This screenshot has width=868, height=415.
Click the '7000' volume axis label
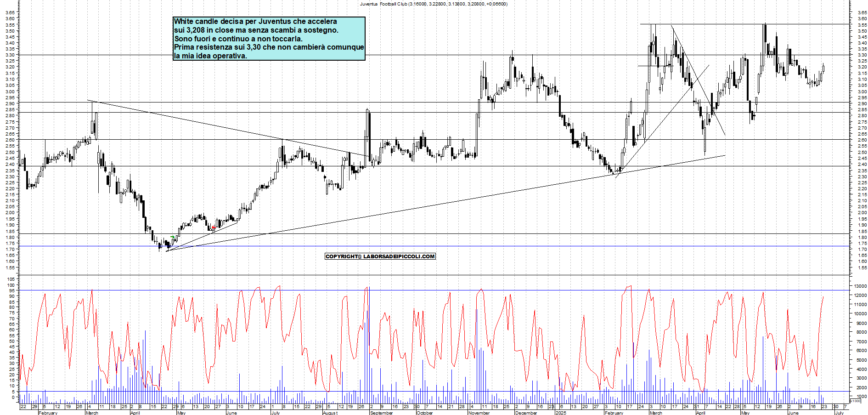(x=862, y=342)
